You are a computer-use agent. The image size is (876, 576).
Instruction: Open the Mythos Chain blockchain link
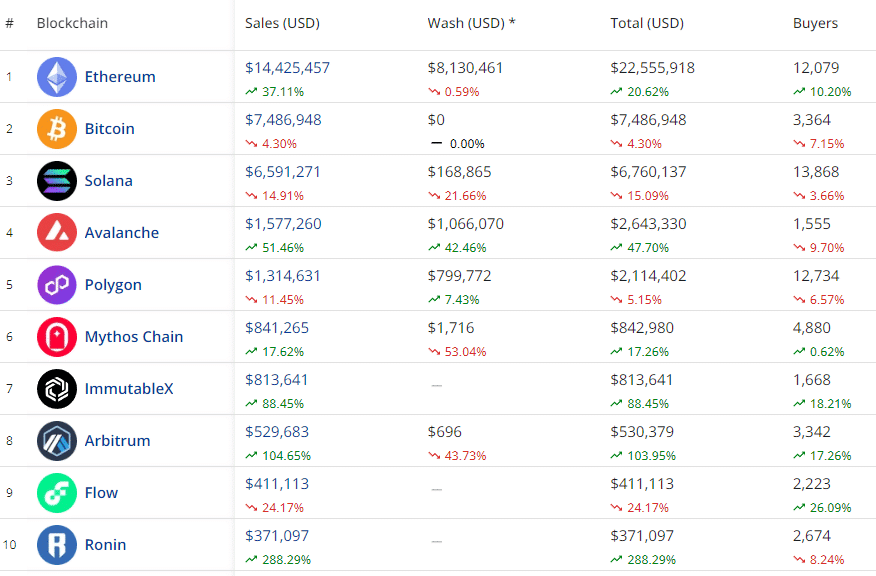(x=134, y=336)
